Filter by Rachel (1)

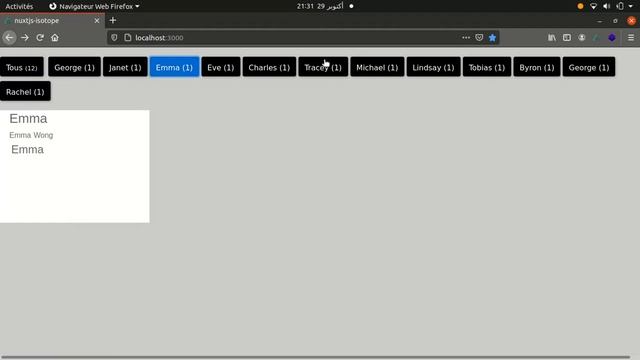point(25,91)
